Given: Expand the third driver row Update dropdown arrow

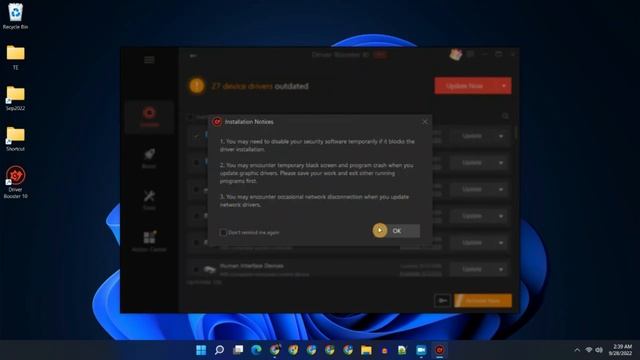Looking at the screenshot, I should click(x=501, y=189).
